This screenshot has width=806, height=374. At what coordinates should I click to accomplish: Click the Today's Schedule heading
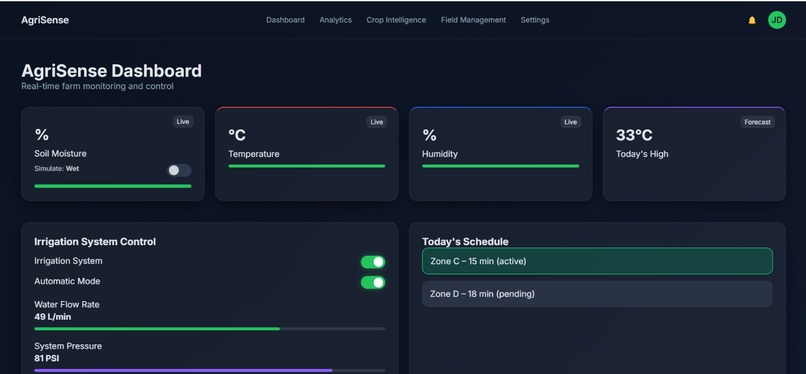point(465,241)
